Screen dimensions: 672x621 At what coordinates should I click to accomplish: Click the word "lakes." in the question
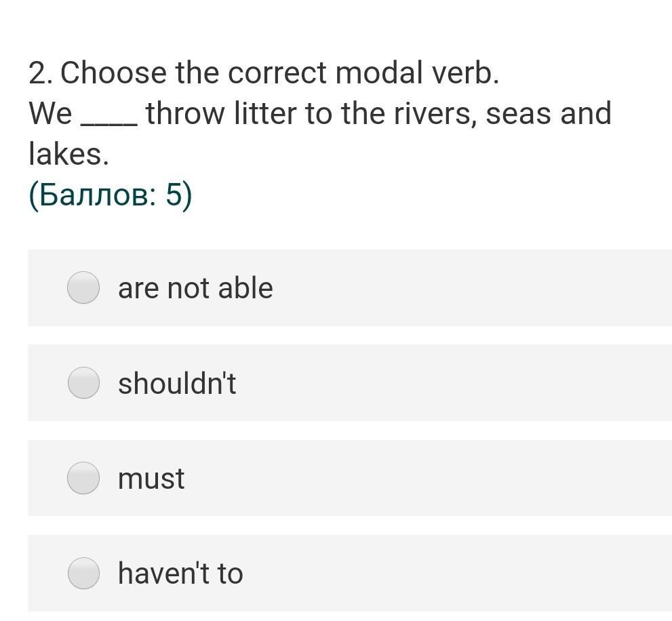tap(68, 154)
